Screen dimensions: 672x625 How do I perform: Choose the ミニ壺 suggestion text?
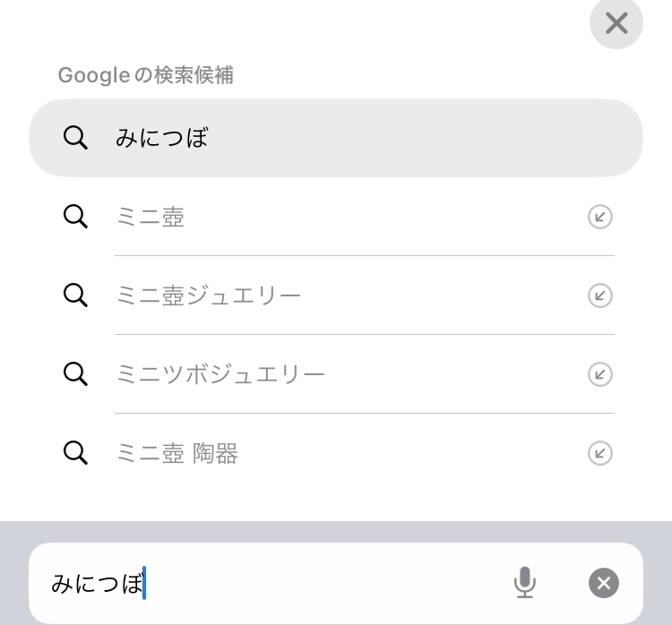[151, 217]
